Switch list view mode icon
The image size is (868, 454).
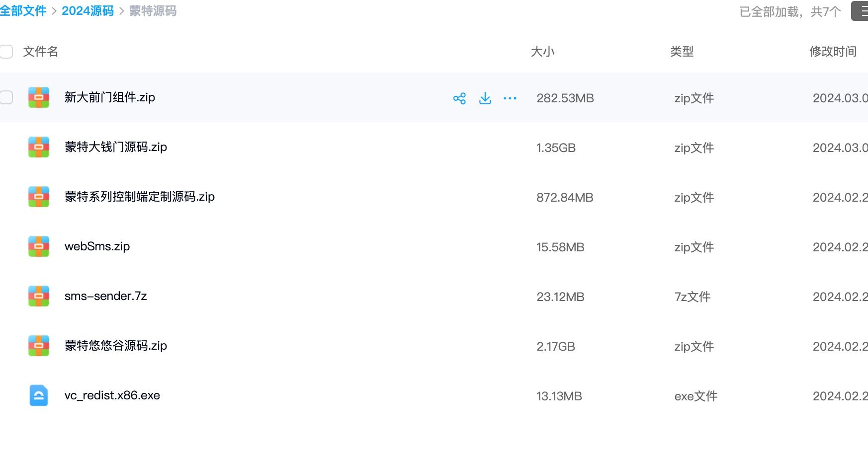pos(861,11)
